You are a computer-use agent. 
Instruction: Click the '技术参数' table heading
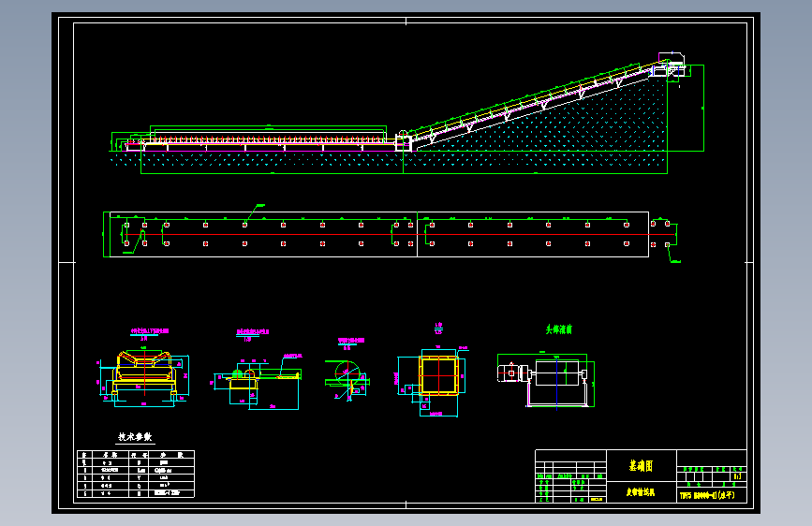click(135, 437)
